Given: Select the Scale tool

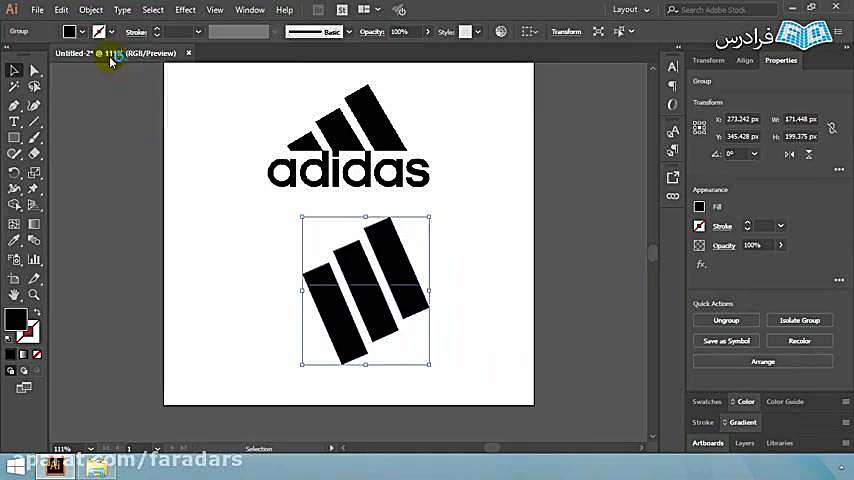Looking at the screenshot, I should 34,173.
